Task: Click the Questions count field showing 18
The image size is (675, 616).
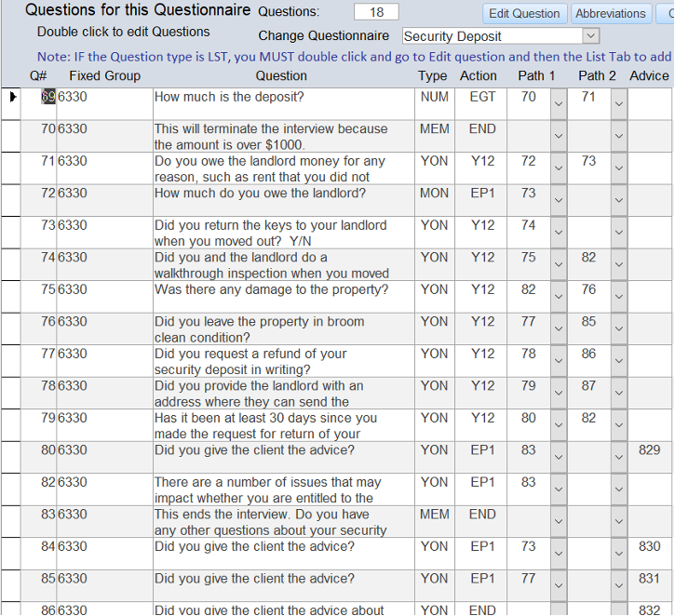Action: point(376,12)
